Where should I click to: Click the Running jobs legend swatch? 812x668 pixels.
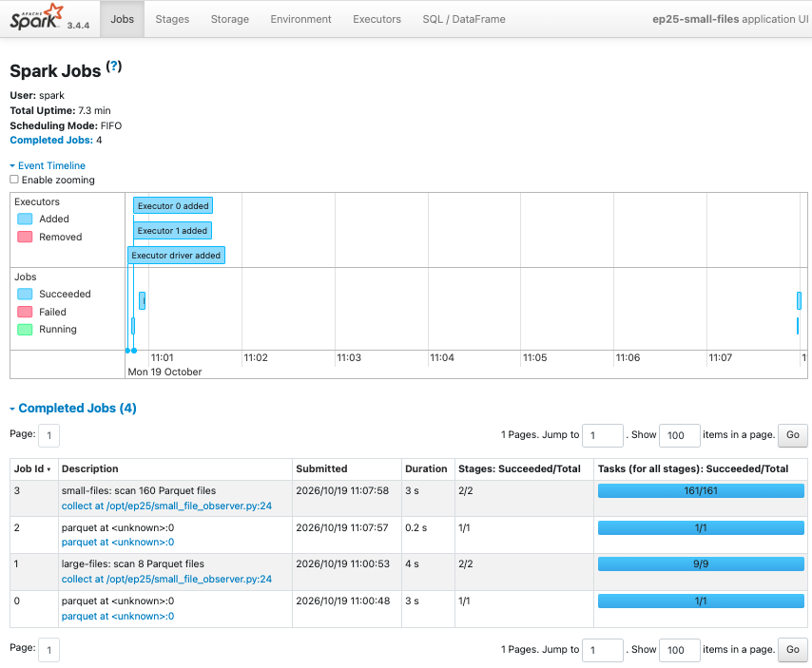pos(25,330)
